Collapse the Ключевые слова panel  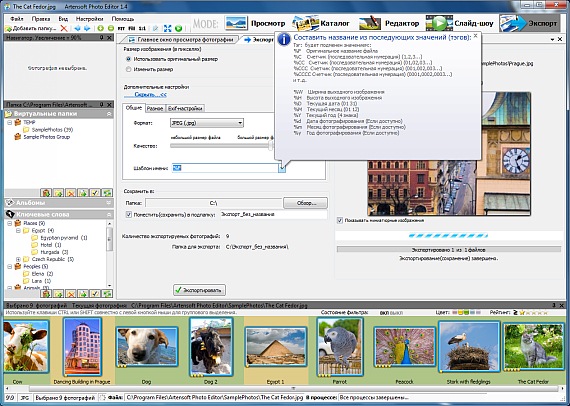[109, 215]
